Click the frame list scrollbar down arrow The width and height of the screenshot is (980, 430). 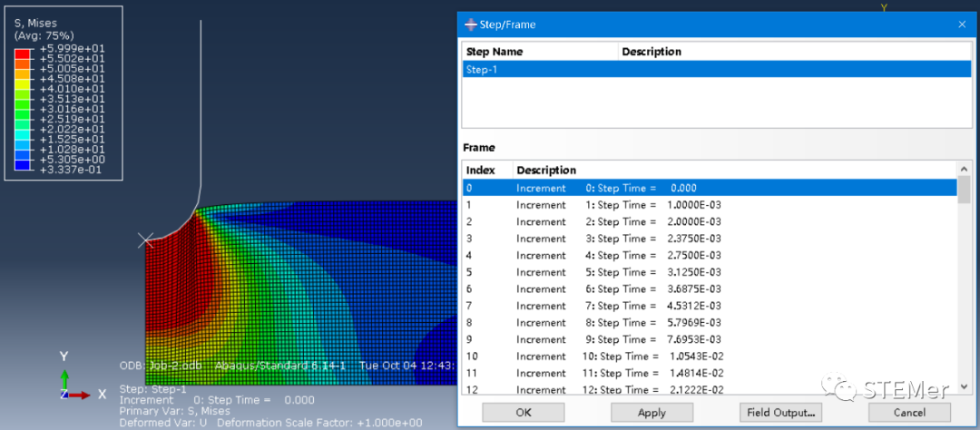(x=965, y=386)
